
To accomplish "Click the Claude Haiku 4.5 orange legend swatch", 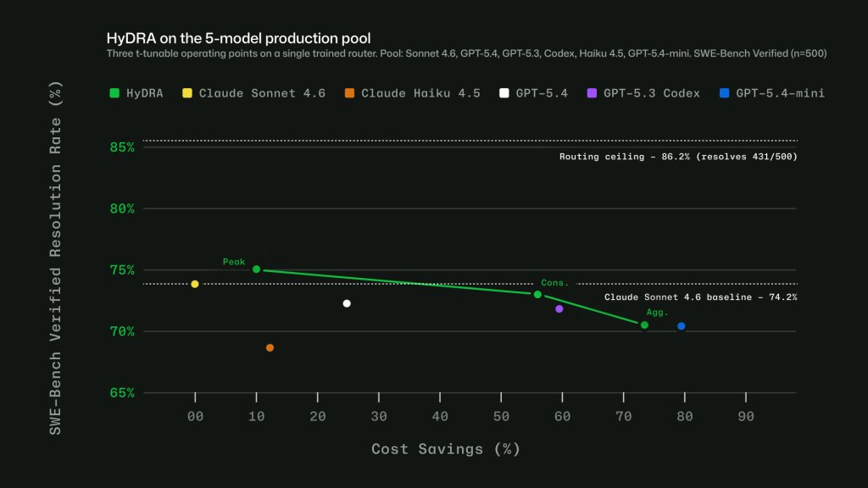I will 349,93.
